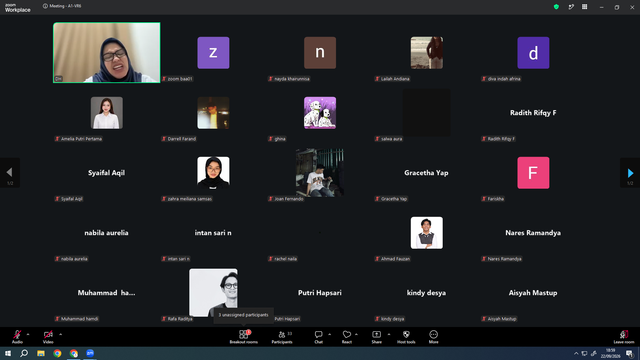
Task: Click the Gracetha Yap name tile
Action: (426, 173)
